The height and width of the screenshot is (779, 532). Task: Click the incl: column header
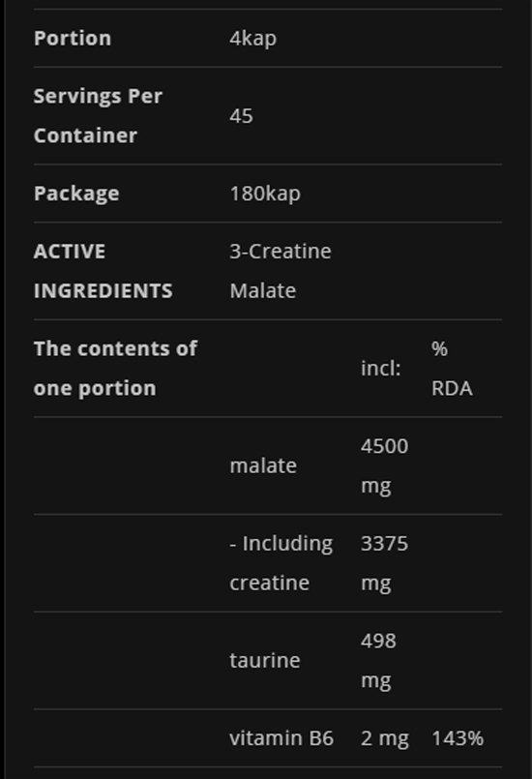380,368
